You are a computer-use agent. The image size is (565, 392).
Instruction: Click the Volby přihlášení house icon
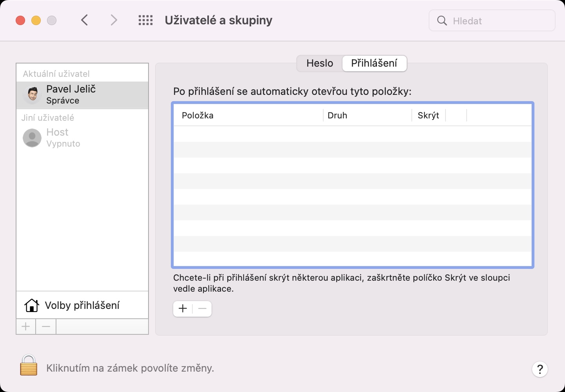32,305
